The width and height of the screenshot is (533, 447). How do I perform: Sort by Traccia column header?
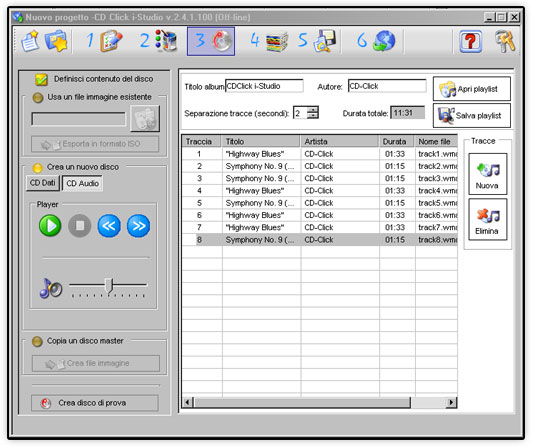(x=202, y=141)
